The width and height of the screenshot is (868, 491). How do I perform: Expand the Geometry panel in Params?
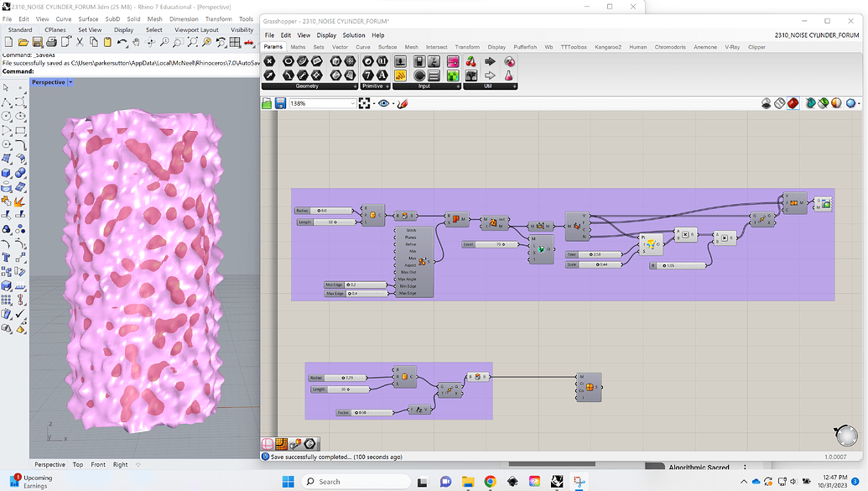[x=355, y=86]
